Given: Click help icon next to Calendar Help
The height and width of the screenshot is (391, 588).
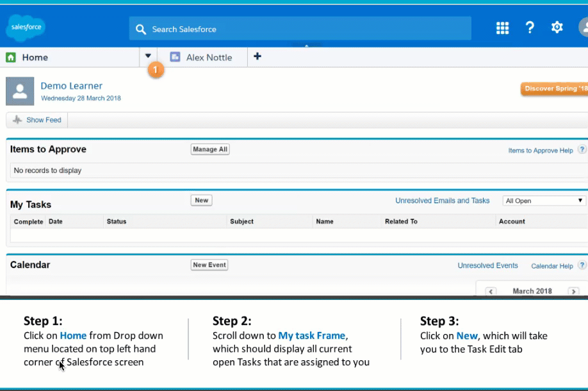Looking at the screenshot, I should pos(582,265).
